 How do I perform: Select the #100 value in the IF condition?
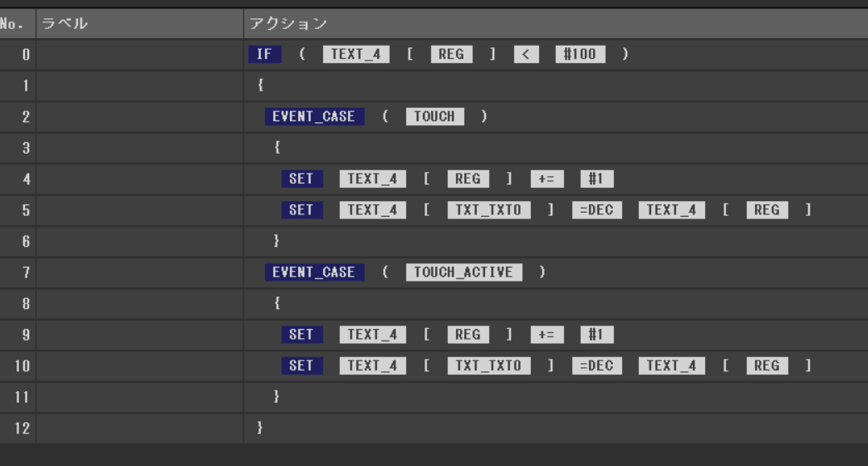pos(580,55)
